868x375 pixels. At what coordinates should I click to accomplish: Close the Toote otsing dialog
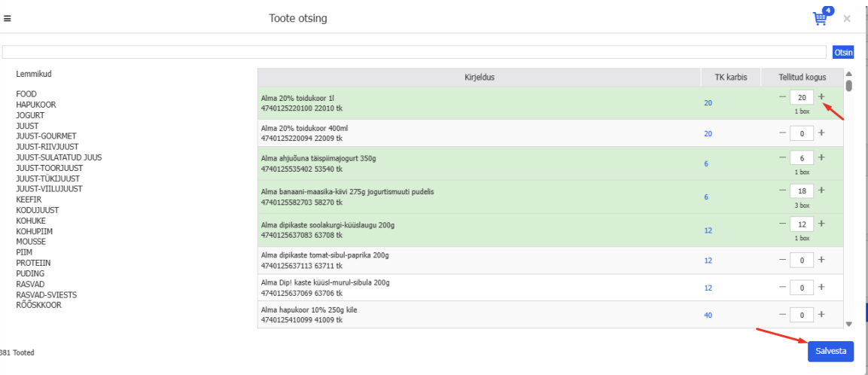[847, 18]
